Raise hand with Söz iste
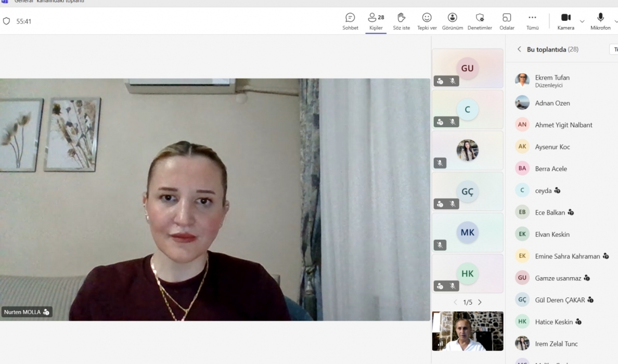This screenshot has width=618, height=364. click(x=401, y=21)
